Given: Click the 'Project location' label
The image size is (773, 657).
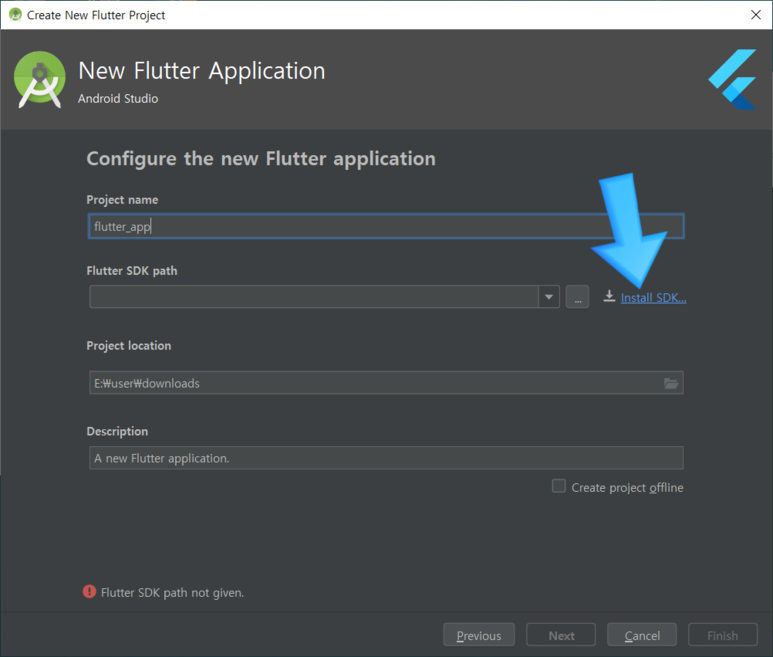Looking at the screenshot, I should (129, 346).
